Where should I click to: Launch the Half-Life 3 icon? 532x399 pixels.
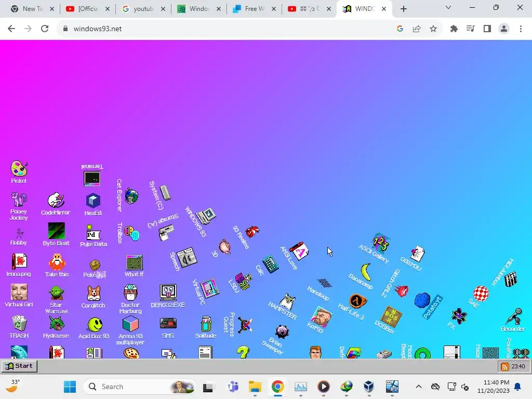[x=358, y=301]
